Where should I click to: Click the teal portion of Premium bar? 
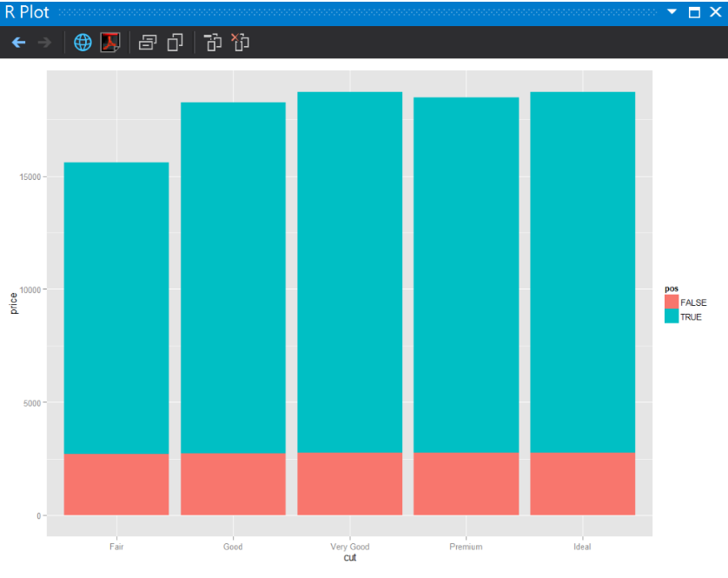[467, 275]
